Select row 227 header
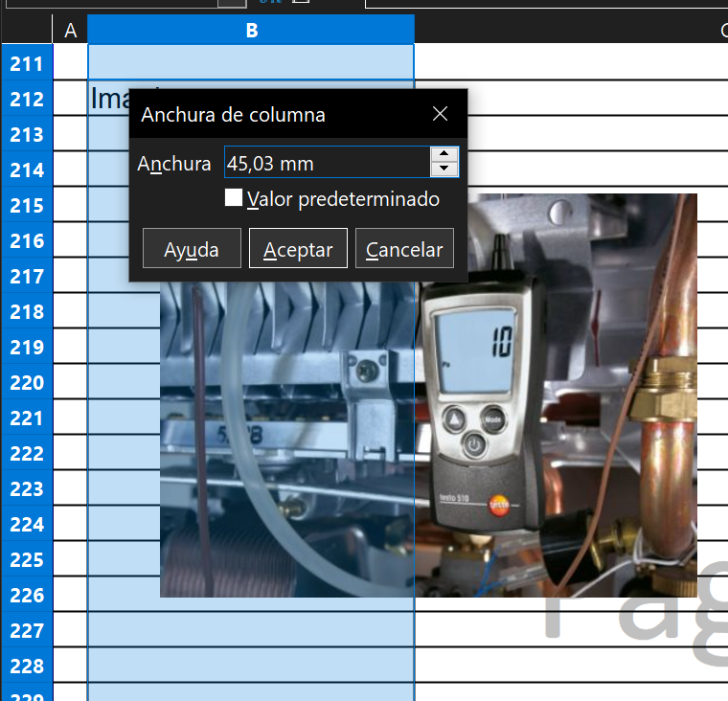This screenshot has width=728, height=701. pyautogui.click(x=27, y=631)
